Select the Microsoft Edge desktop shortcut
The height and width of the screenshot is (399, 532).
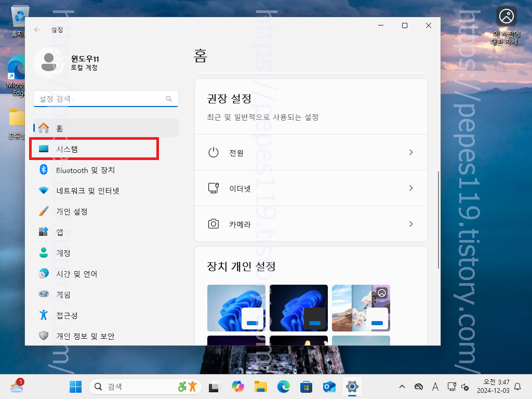pos(16,75)
